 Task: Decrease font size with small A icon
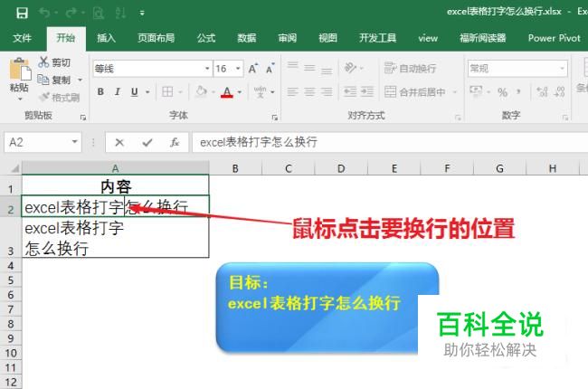(x=270, y=69)
